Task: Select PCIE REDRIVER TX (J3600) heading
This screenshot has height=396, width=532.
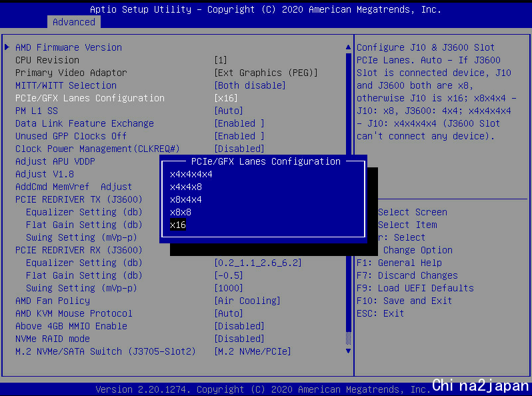Action: 79,199
